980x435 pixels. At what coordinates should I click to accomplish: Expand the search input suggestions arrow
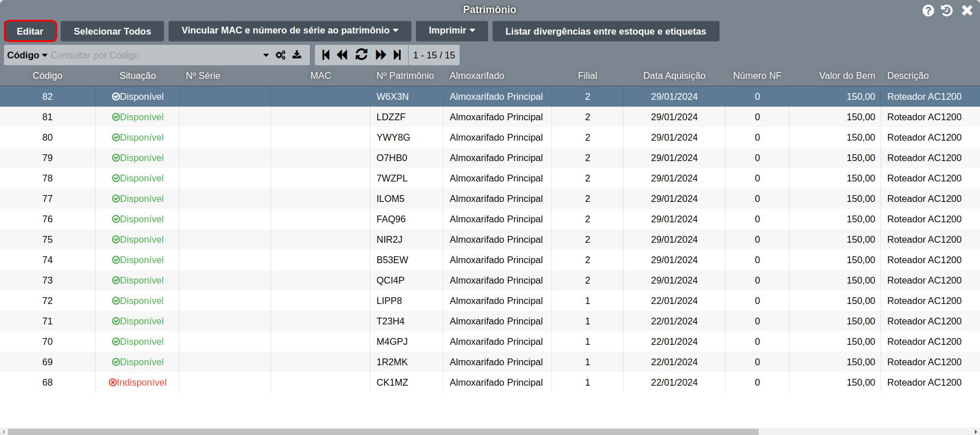point(266,55)
